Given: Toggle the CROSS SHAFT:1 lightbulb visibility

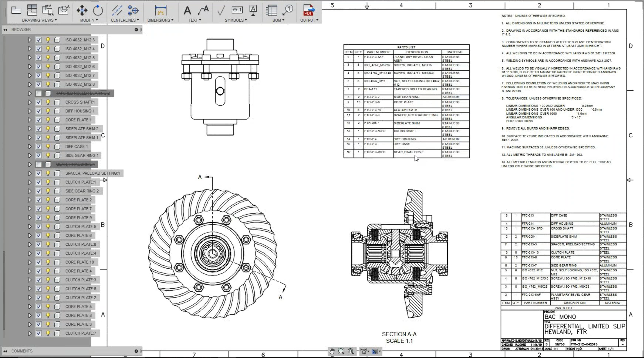Looking at the screenshot, I should pyautogui.click(x=48, y=102).
